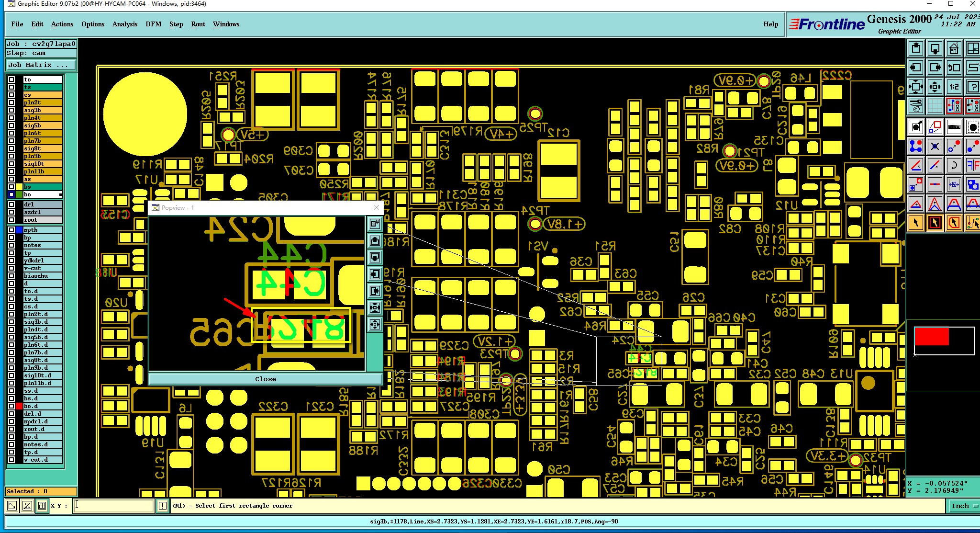Click the pan left arrow icon in Popview
The width and height of the screenshot is (980, 533).
coord(375,274)
